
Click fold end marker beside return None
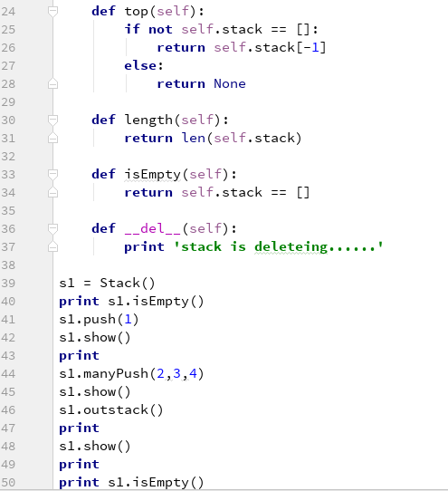(52, 83)
